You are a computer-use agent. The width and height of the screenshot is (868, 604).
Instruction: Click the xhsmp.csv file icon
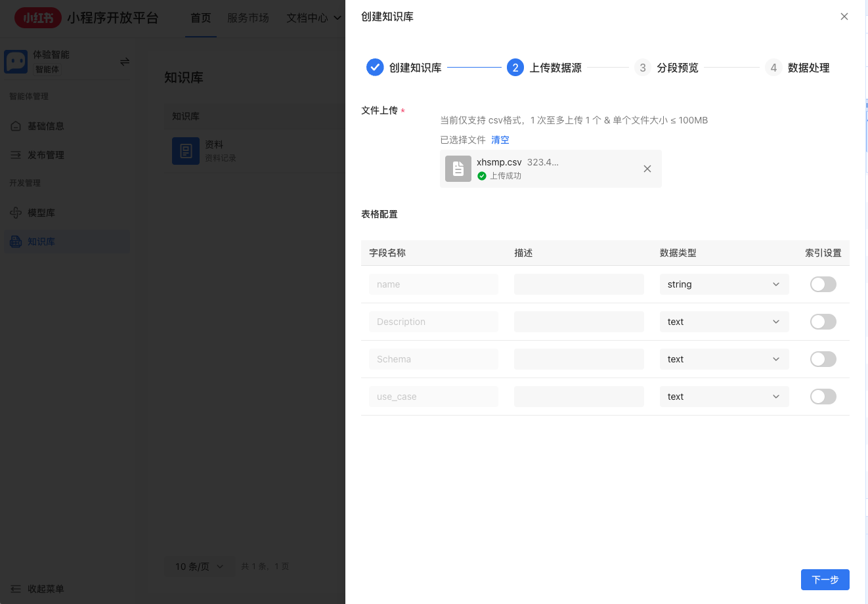pyautogui.click(x=458, y=169)
